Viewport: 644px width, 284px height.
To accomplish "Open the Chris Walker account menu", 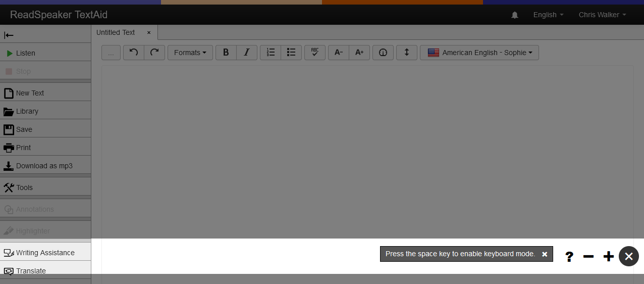I will (x=602, y=15).
